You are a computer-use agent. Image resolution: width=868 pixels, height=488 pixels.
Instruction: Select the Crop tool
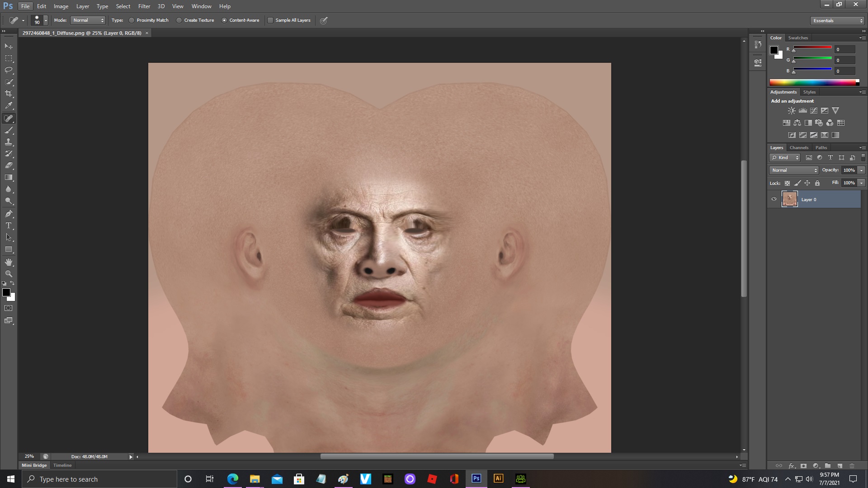coord(9,94)
